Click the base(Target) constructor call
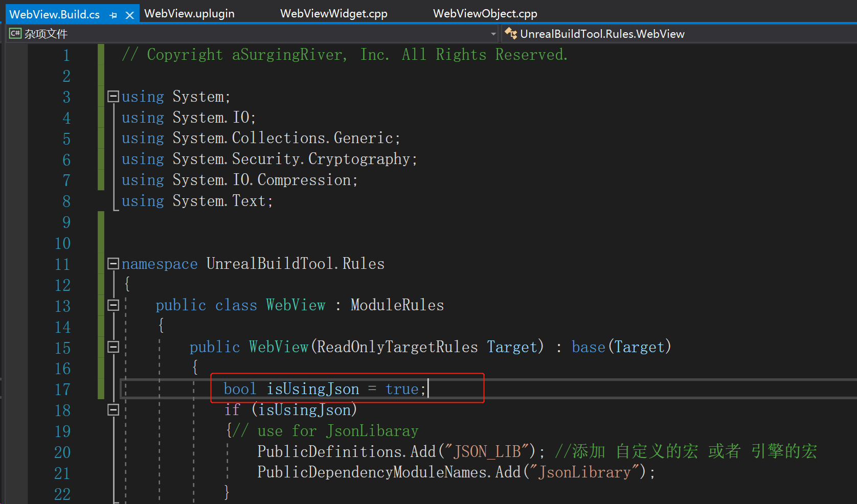This screenshot has height=504, width=857. 621,347
